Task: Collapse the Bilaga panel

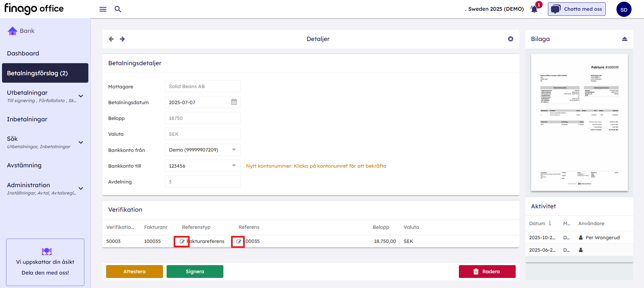Action: (625, 39)
